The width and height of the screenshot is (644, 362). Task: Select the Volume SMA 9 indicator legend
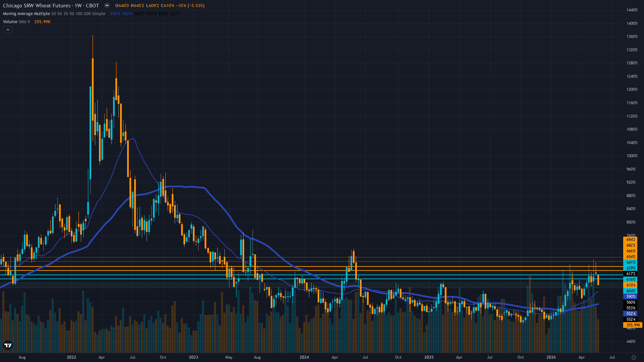[16, 22]
